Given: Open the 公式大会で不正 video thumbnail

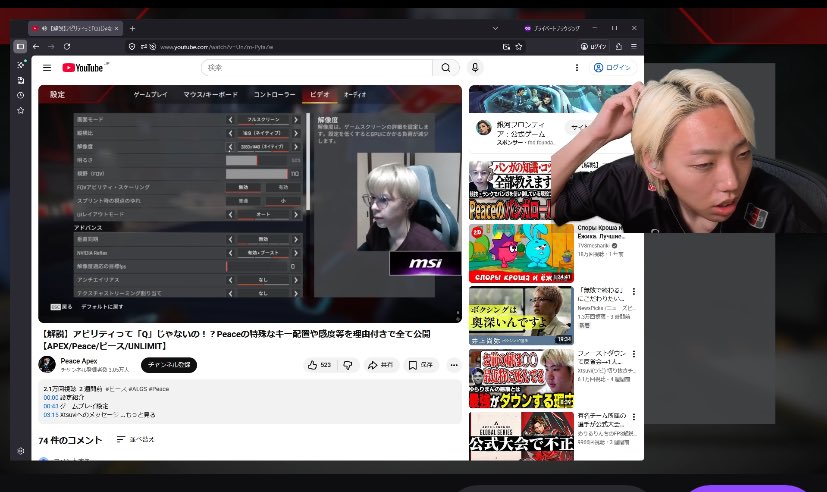Looking at the screenshot, I should tap(521, 437).
